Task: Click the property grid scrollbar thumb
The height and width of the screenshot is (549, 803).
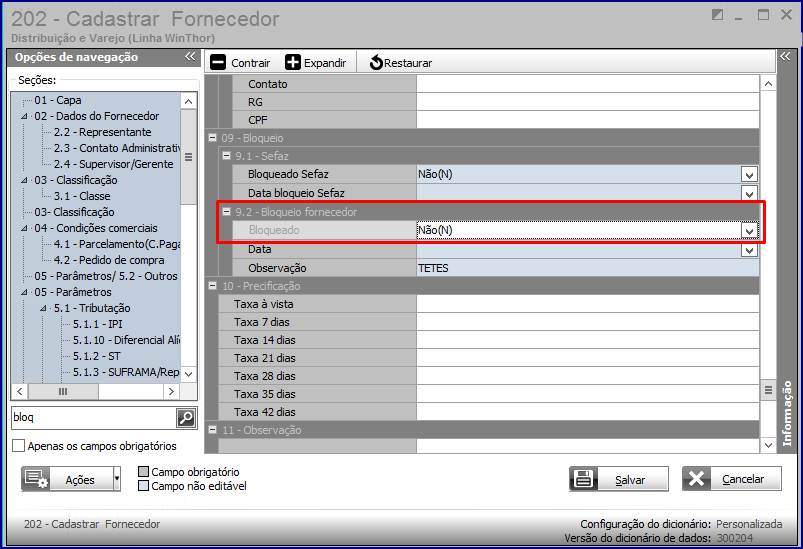Action: [768, 390]
